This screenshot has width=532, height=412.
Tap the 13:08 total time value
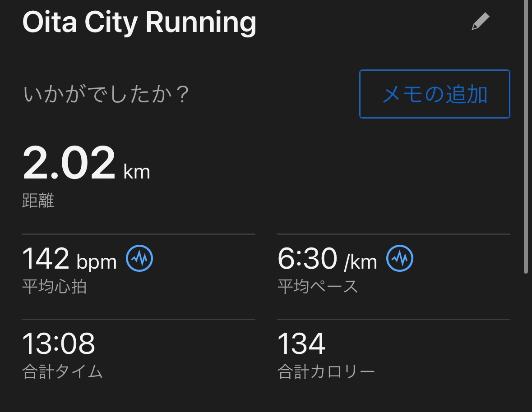59,343
